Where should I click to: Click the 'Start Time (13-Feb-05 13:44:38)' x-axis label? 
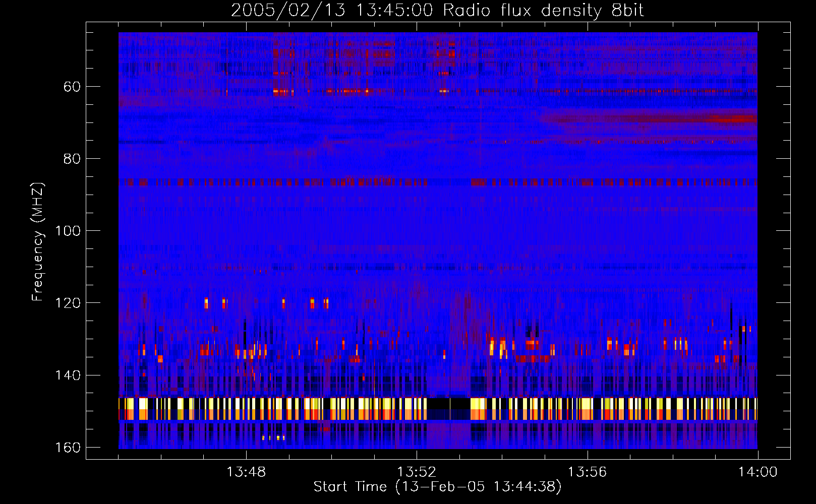[x=437, y=487]
